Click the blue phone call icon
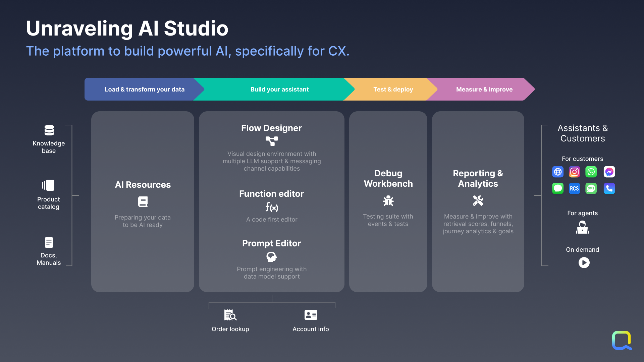 [x=609, y=188]
